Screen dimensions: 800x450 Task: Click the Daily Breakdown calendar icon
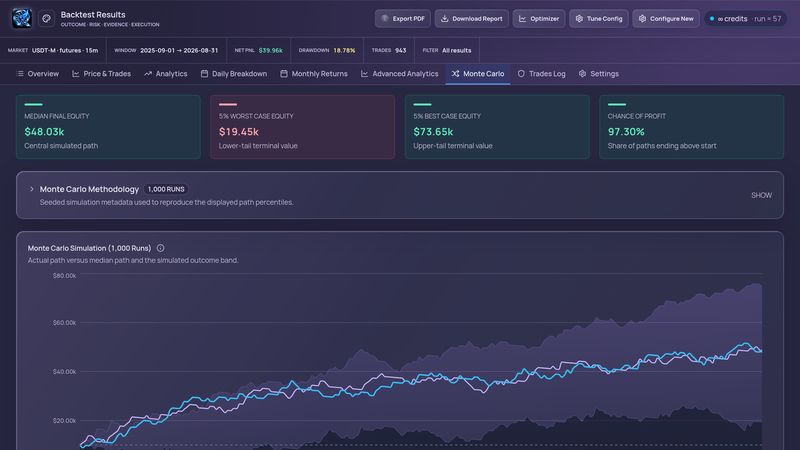tap(204, 74)
